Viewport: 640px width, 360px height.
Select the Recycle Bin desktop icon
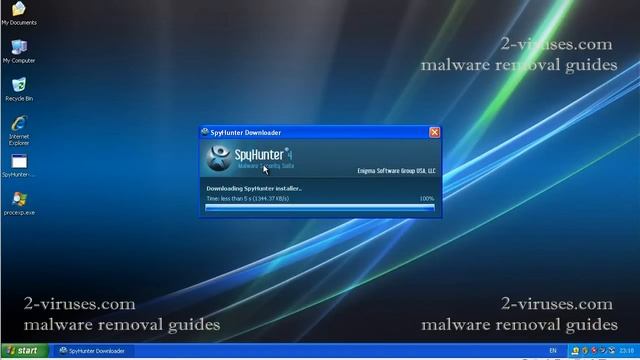(x=19, y=85)
